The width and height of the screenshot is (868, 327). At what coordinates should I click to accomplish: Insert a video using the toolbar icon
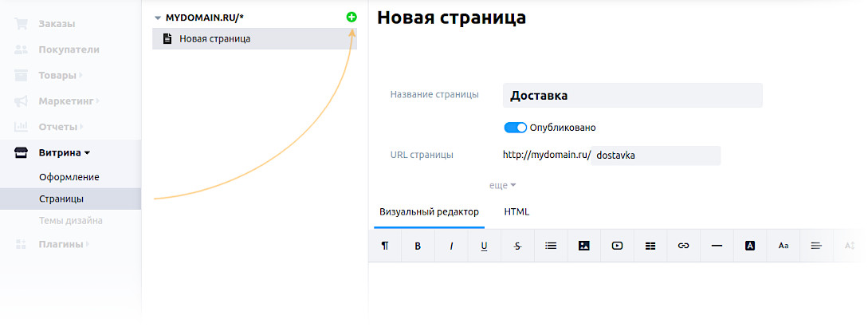[617, 246]
